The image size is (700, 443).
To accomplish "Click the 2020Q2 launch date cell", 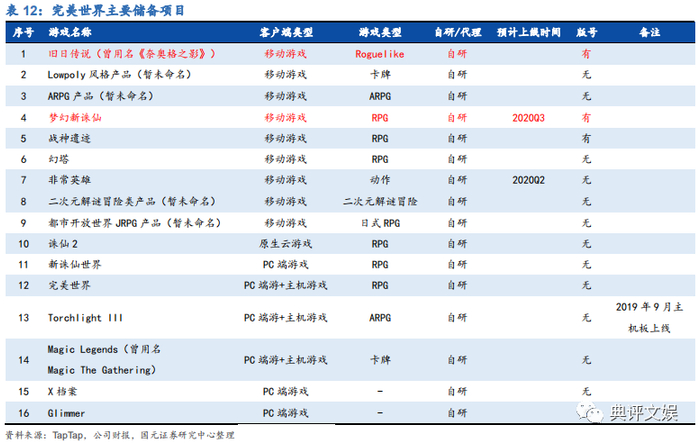I will pos(529,180).
